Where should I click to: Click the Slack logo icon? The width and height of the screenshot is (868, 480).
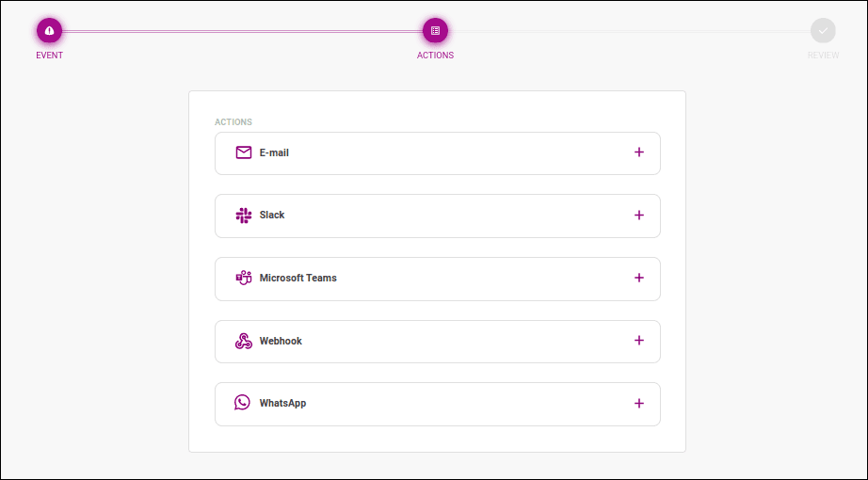(x=244, y=216)
